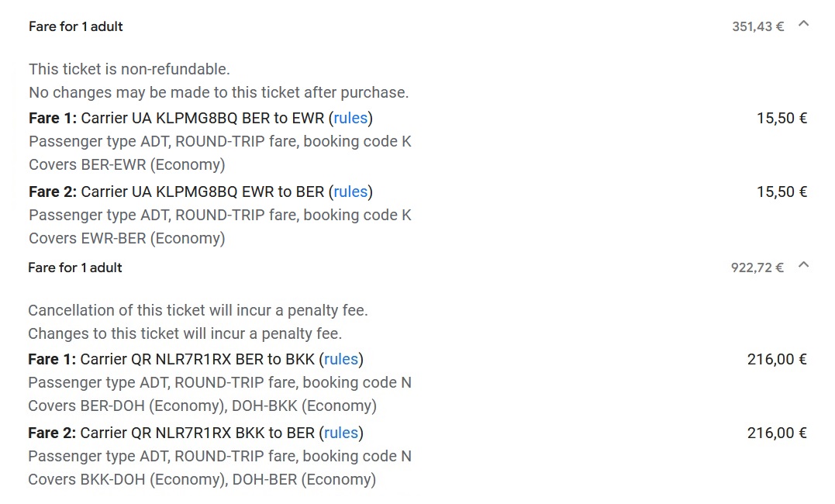This screenshot has height=504, width=835.
Task: Click the 'This ticket is non-refundable' notice
Action: coord(129,69)
